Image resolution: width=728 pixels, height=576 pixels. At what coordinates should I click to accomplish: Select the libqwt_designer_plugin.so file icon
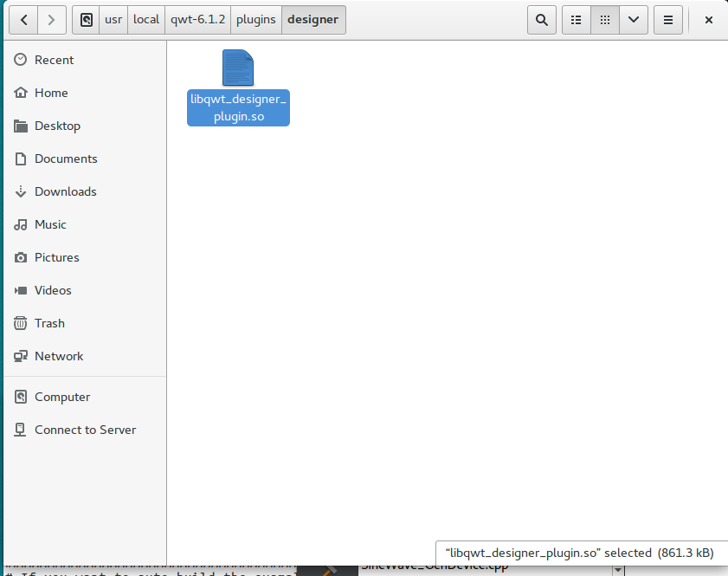point(238,68)
